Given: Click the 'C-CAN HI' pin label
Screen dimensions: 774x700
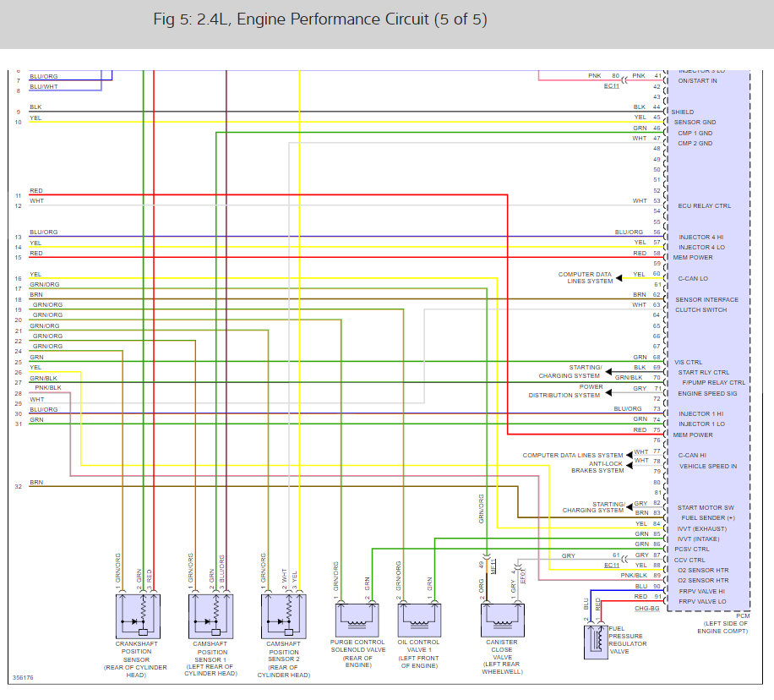Looking at the screenshot, I should pos(692,456).
